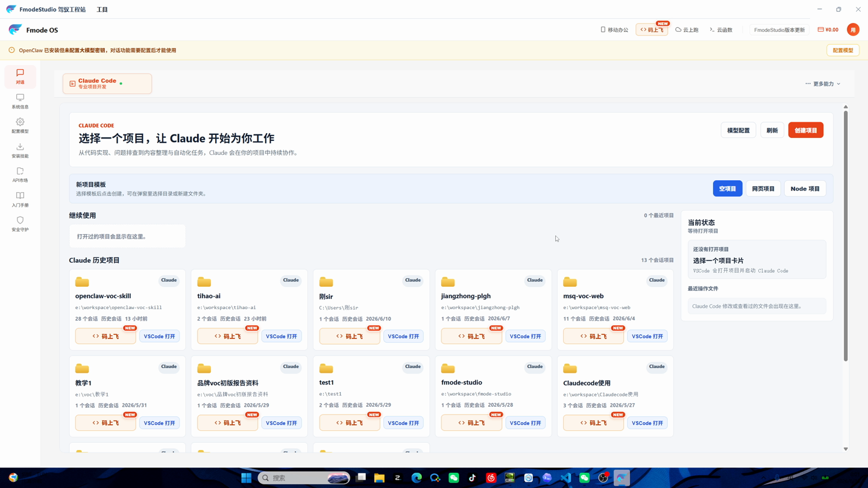Click 码上飞 for fmode-studio project

click(471, 423)
